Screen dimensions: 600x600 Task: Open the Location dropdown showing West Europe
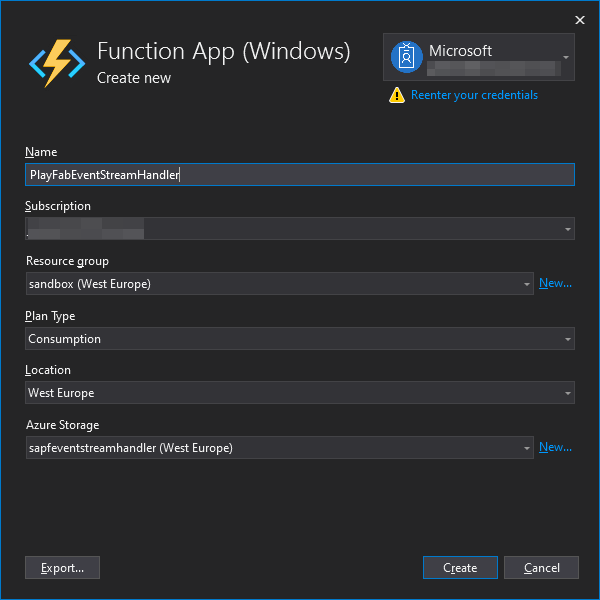(x=300, y=393)
